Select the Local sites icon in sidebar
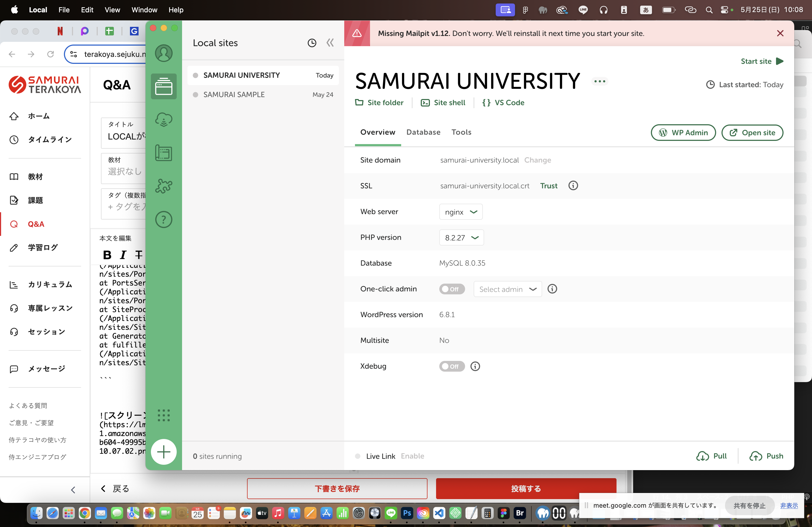Viewport: 812px width, 527px height. click(x=164, y=86)
